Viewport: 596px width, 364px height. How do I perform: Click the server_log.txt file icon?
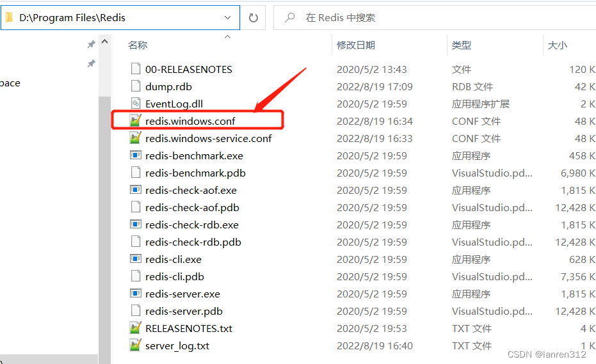[135, 345]
